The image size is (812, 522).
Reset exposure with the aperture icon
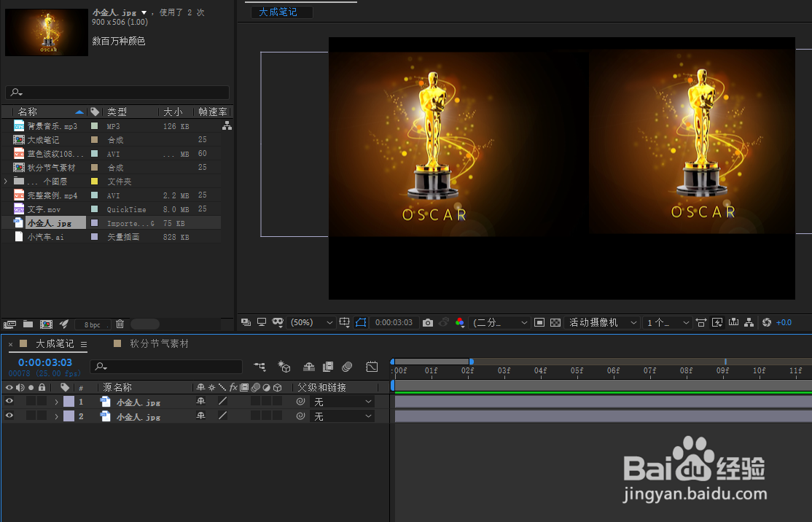coord(767,323)
